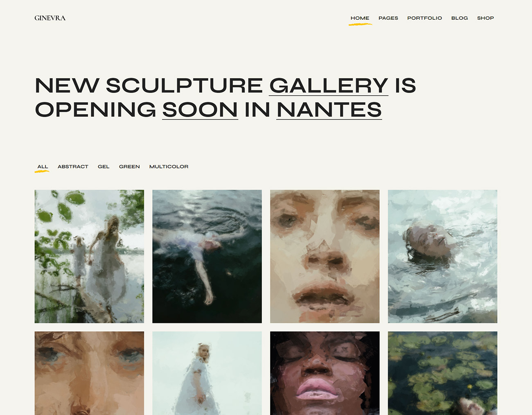The height and width of the screenshot is (415, 532).
Task: Select the Multicolor filter
Action: click(169, 167)
